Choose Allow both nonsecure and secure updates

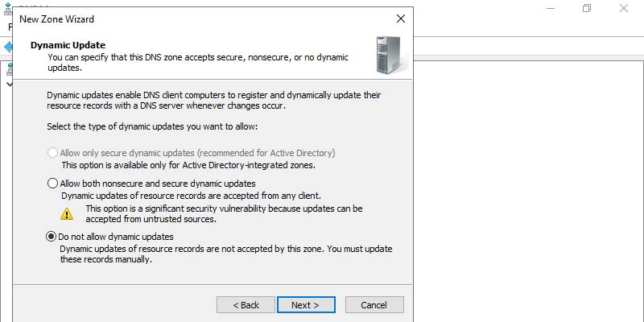pos(52,184)
